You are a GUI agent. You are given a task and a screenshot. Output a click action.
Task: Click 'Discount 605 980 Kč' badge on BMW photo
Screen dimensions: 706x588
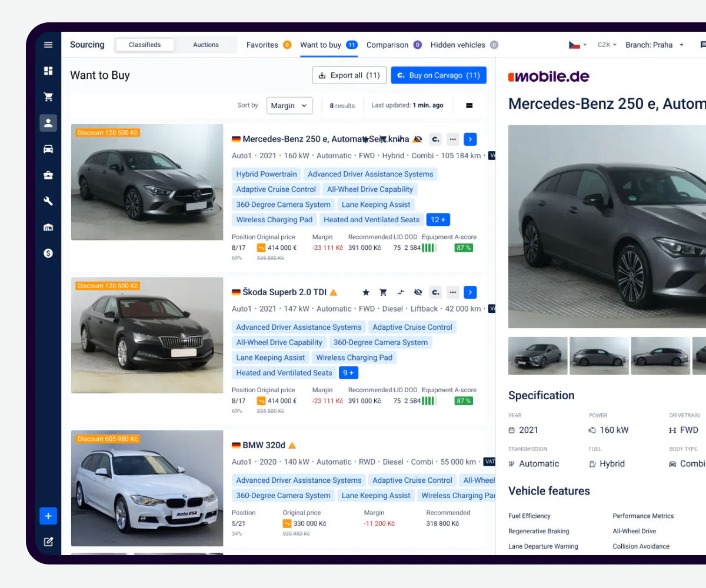(x=108, y=439)
